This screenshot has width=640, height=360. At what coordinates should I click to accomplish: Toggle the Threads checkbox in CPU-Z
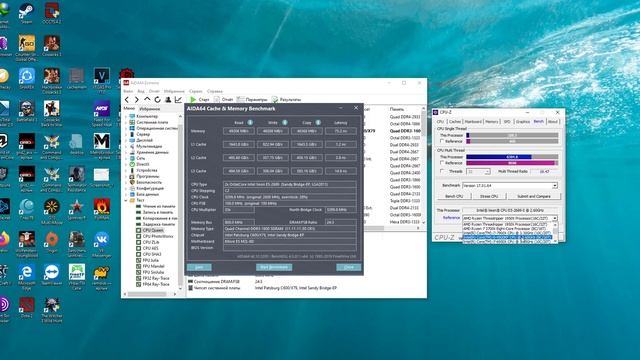click(442, 171)
